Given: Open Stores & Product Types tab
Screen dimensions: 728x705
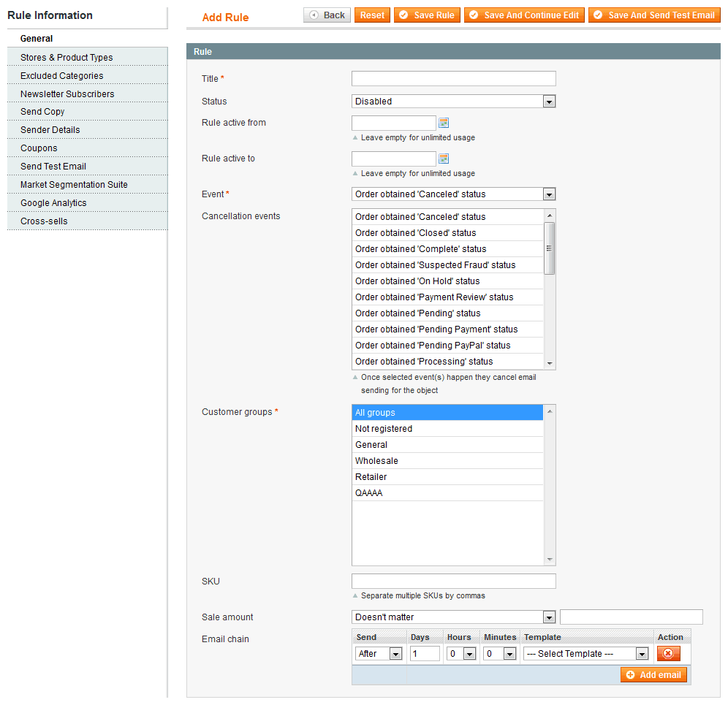Looking at the screenshot, I should [x=87, y=57].
